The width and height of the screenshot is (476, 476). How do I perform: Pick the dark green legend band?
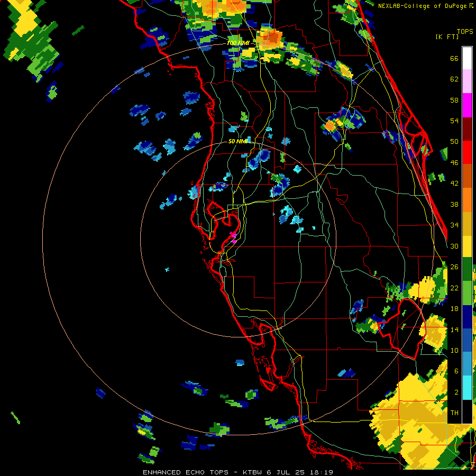tap(467, 269)
